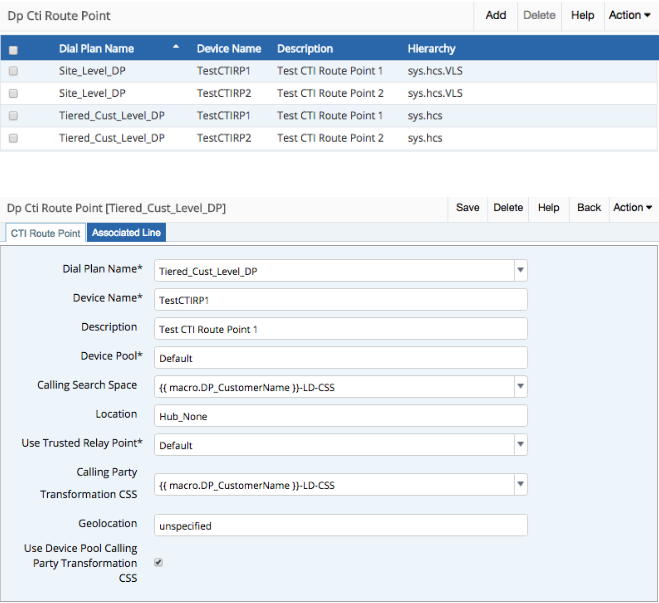The image size is (659, 603).
Task: Click the sort arrow beside Dial Plan Name
Action: [176, 47]
